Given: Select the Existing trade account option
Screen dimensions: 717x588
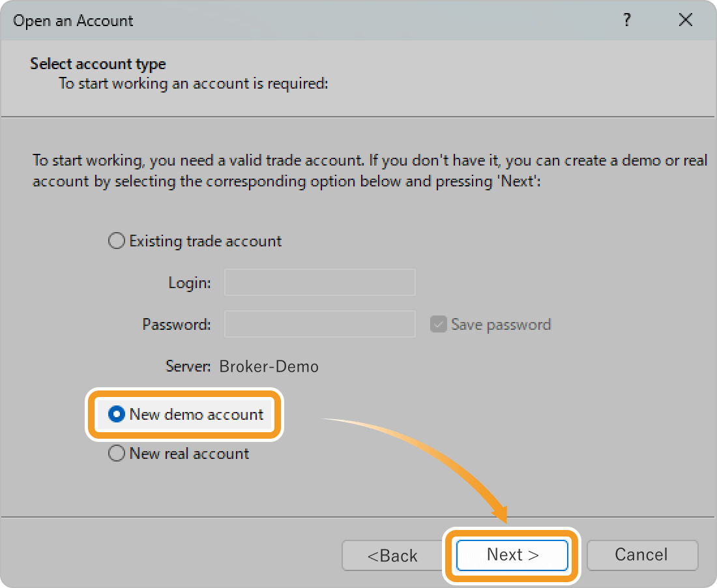Looking at the screenshot, I should click(x=117, y=241).
